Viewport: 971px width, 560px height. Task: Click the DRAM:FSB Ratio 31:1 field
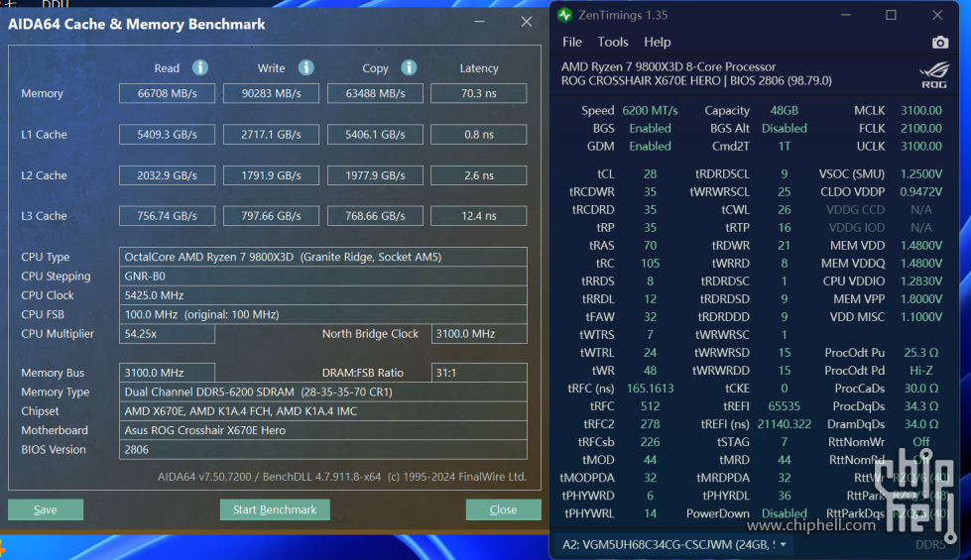(479, 373)
